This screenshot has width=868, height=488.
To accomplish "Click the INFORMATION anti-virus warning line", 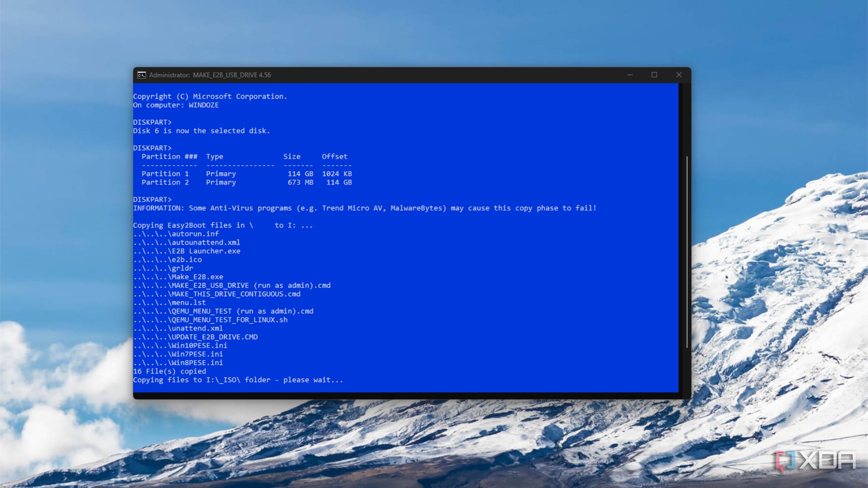I will pos(365,208).
